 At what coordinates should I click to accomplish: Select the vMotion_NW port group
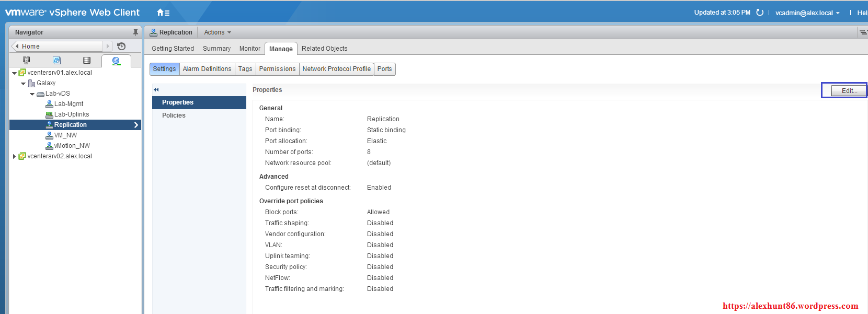click(x=72, y=146)
